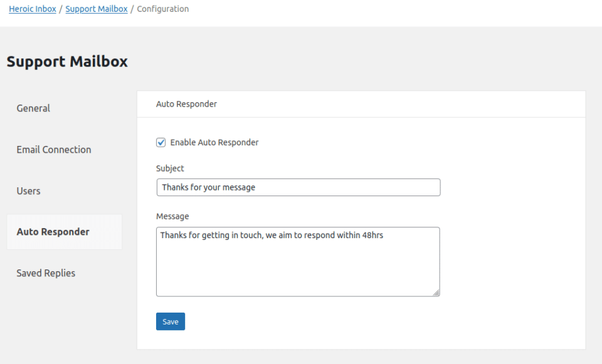
Task: Follow the Support Mailbox breadcrumb link
Action: [96, 9]
